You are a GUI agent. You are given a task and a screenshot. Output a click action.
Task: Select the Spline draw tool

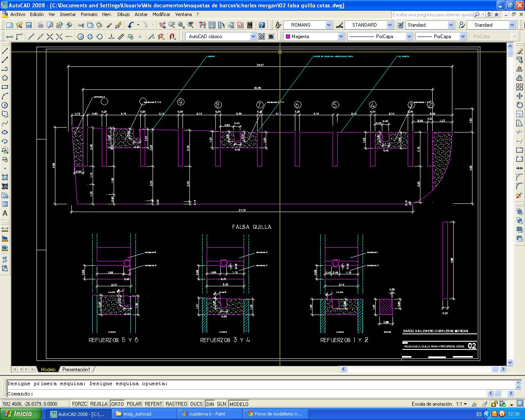point(5,123)
